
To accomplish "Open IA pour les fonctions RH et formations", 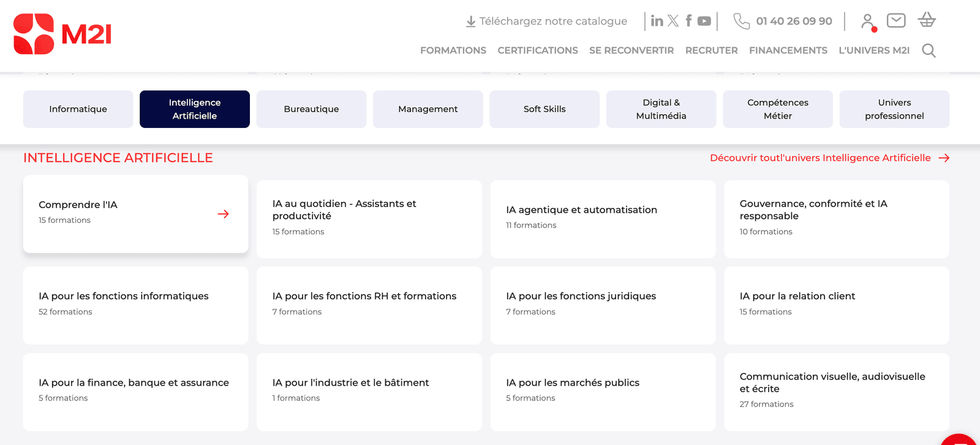I will (369, 305).
